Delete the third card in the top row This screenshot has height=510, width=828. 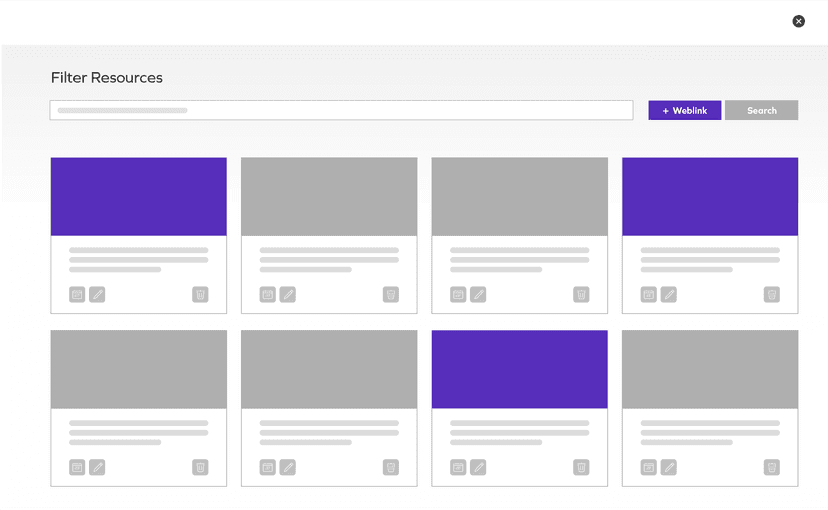click(x=581, y=294)
